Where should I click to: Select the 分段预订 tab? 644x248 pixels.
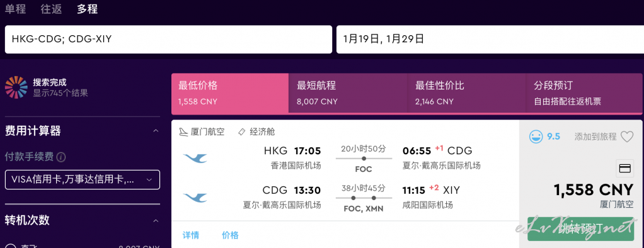tap(584, 93)
